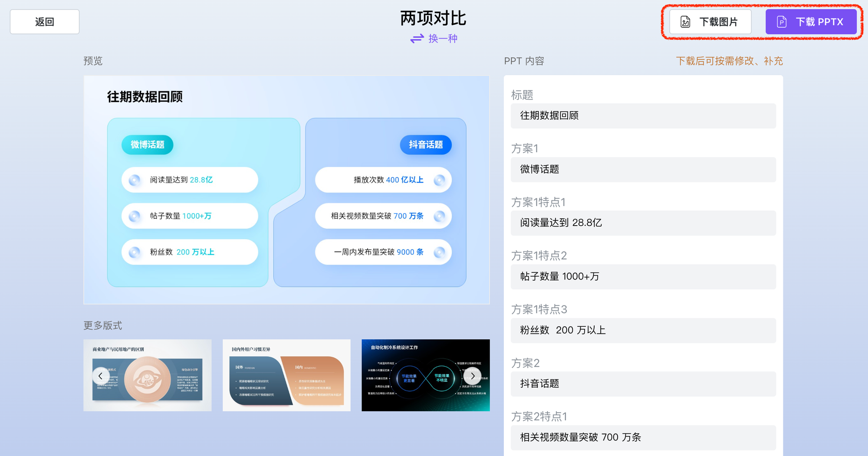This screenshot has height=456, width=868.
Task: Click bullet icon beside 粉丝数 200 万以上
Action: (x=135, y=252)
